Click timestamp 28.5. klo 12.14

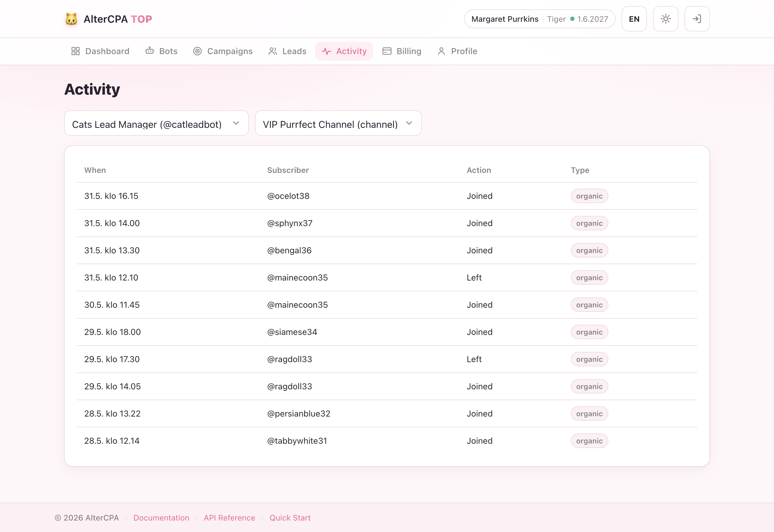(x=112, y=441)
